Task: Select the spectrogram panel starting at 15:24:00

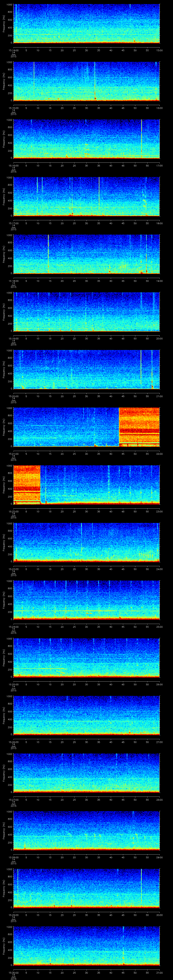Action: coord(86,600)
